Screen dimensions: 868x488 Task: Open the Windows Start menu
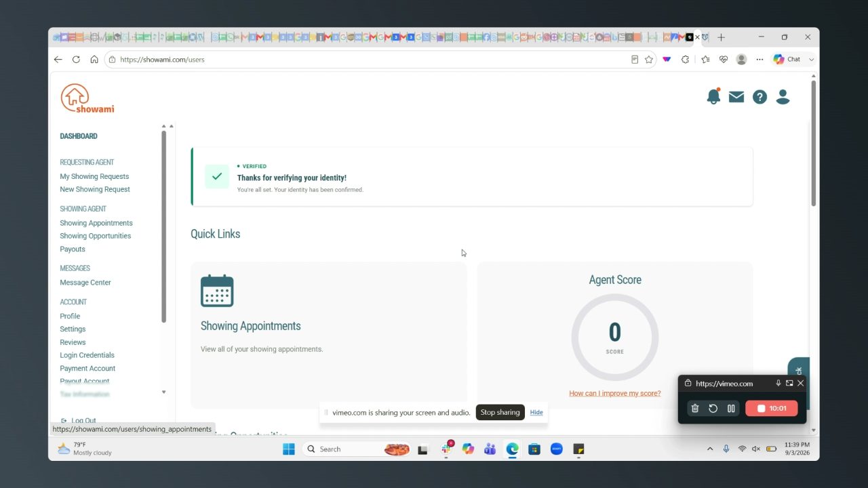coord(289,449)
